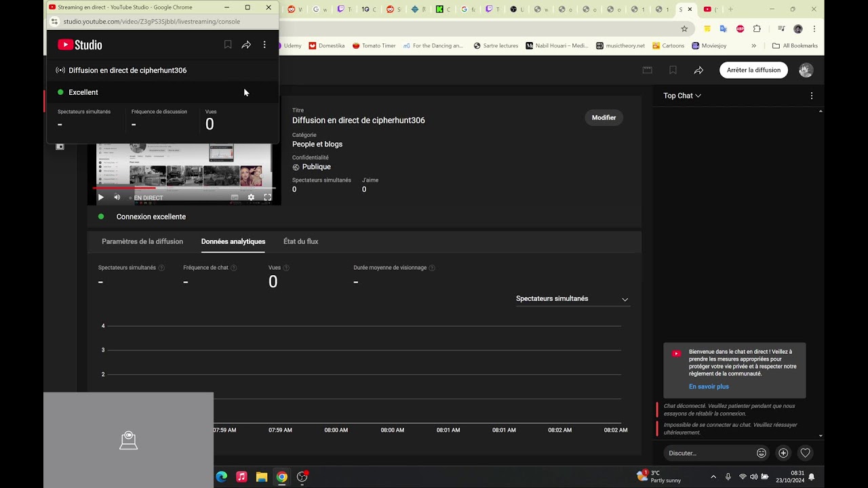868x488 pixels.
Task: Click the heart reaction icon in chat
Action: tap(805, 453)
